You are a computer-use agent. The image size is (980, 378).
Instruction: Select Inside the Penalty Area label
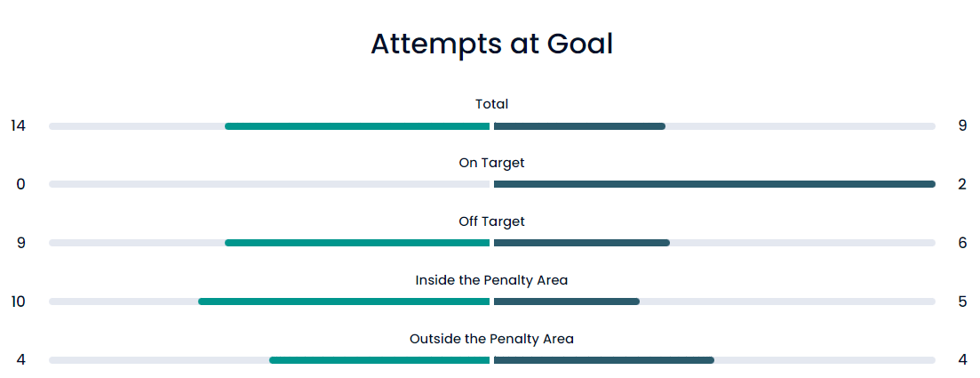[x=492, y=280]
